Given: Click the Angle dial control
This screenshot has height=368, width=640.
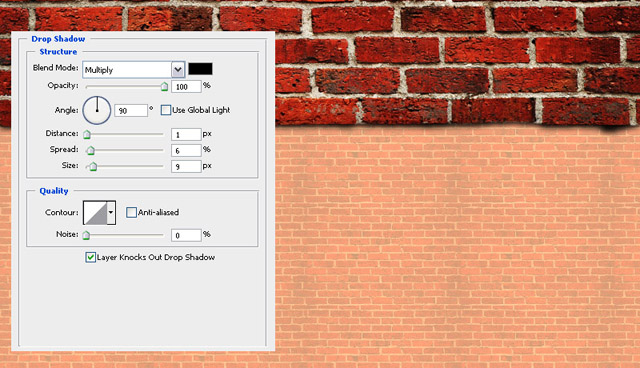Looking at the screenshot, I should 97,110.
